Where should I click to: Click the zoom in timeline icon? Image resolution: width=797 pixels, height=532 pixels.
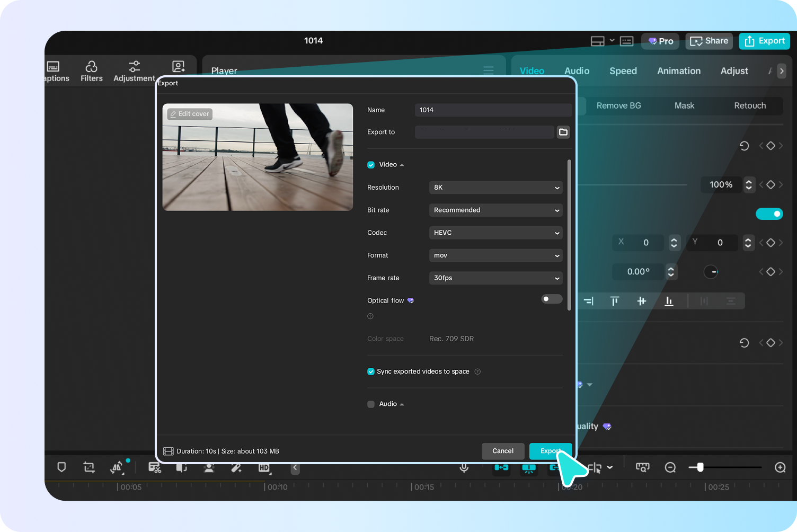[x=780, y=467]
